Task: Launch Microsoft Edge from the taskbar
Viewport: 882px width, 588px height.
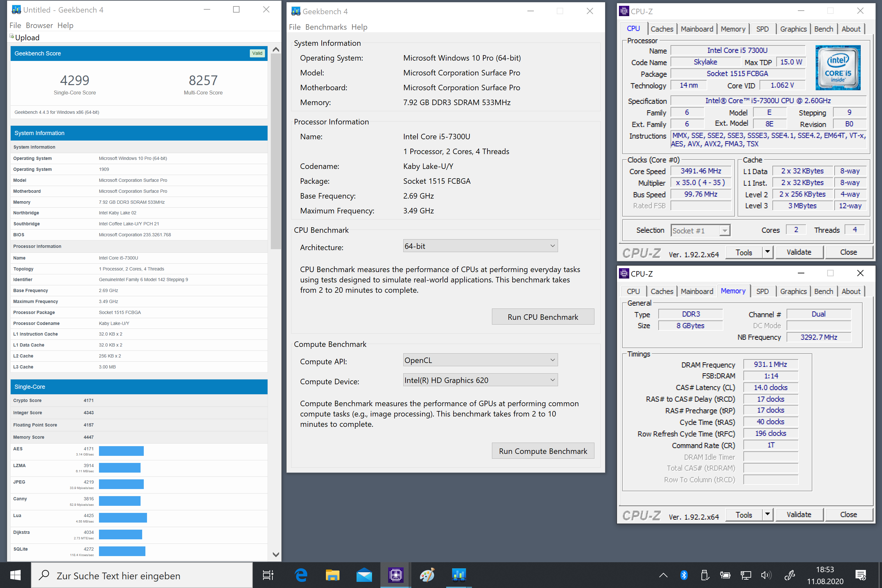Action: (x=301, y=575)
